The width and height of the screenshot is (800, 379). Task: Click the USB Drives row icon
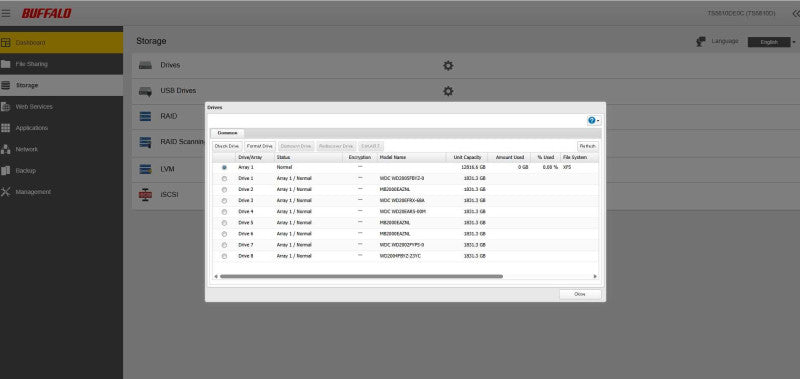pos(145,91)
